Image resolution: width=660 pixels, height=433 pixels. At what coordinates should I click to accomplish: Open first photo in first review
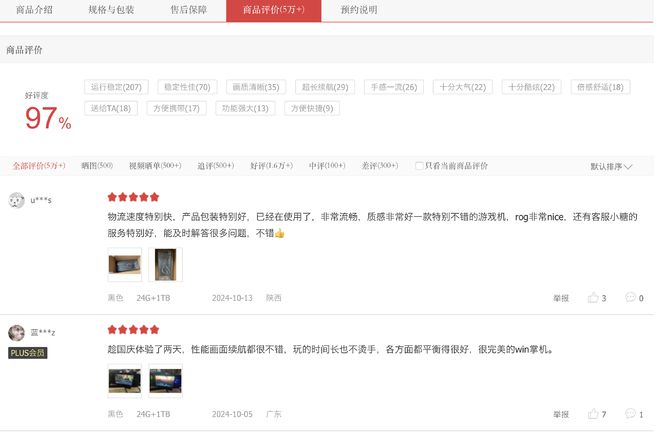click(x=124, y=264)
